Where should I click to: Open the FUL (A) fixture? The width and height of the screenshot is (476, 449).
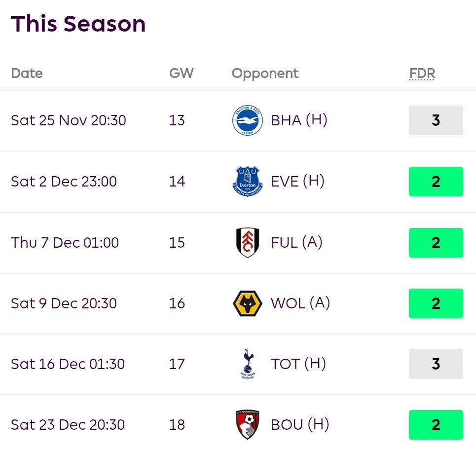coord(296,243)
